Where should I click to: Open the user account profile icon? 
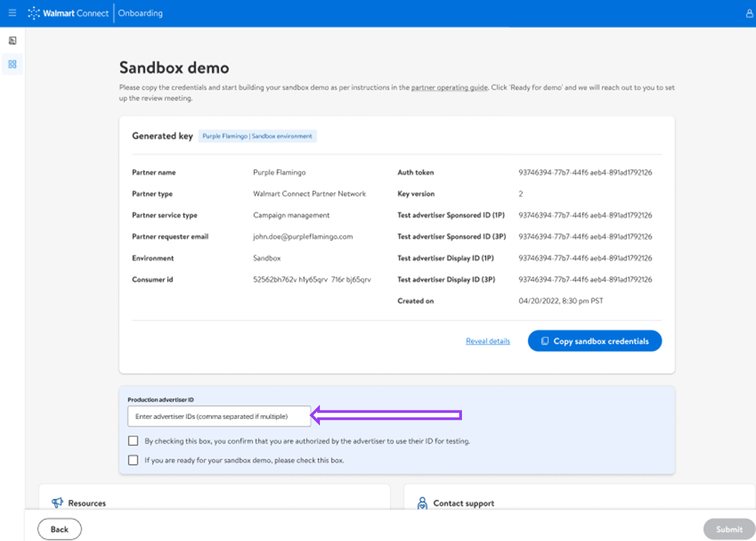(x=749, y=13)
